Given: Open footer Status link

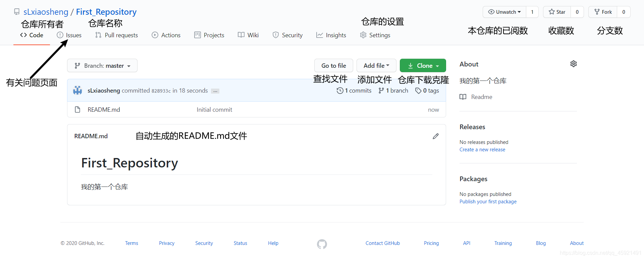Looking at the screenshot, I should click(240, 243).
